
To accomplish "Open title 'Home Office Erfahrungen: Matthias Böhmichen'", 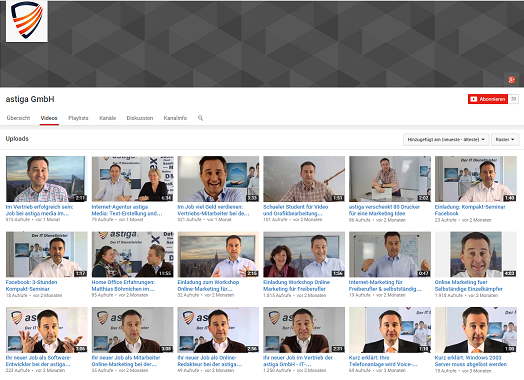I will (123, 286).
